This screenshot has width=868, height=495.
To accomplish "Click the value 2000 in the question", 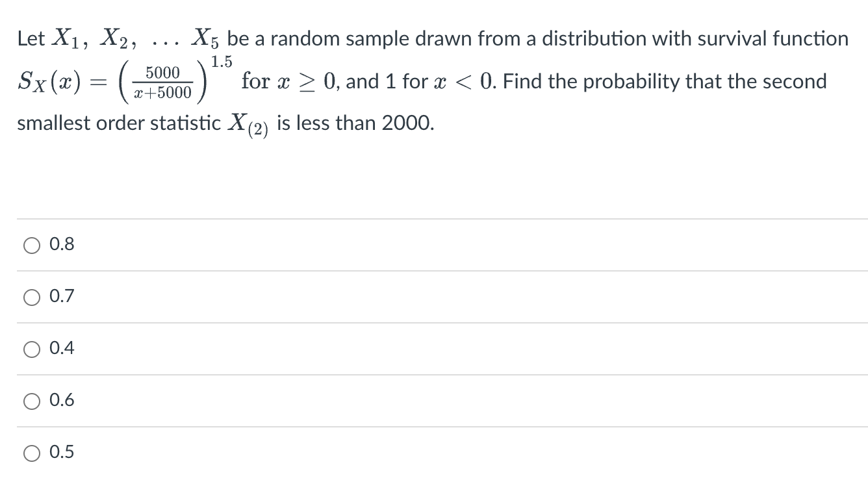I will tap(407, 123).
